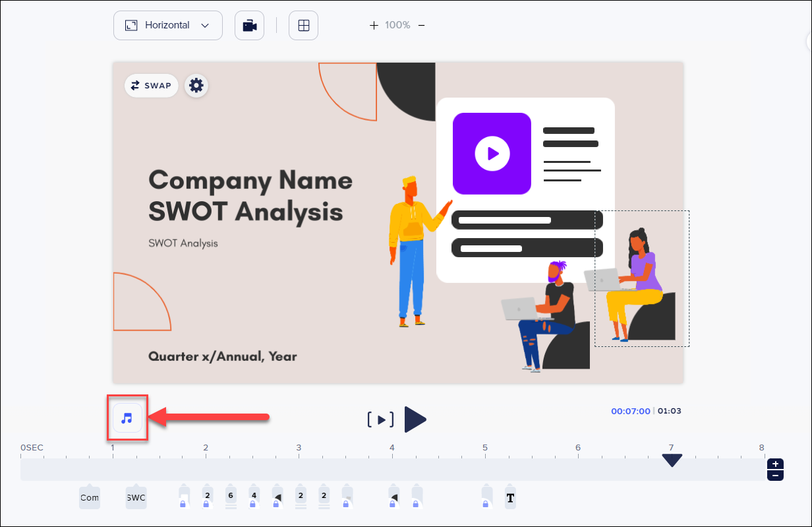Viewport: 812px width, 527px height.
Task: Select the "Company Name SWOT Analysis" title
Action: tap(250, 195)
